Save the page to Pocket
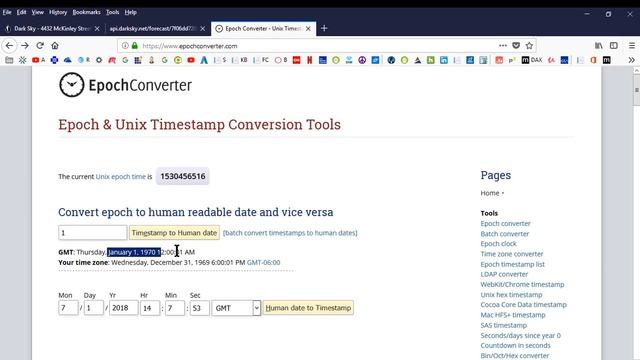 coord(516,46)
